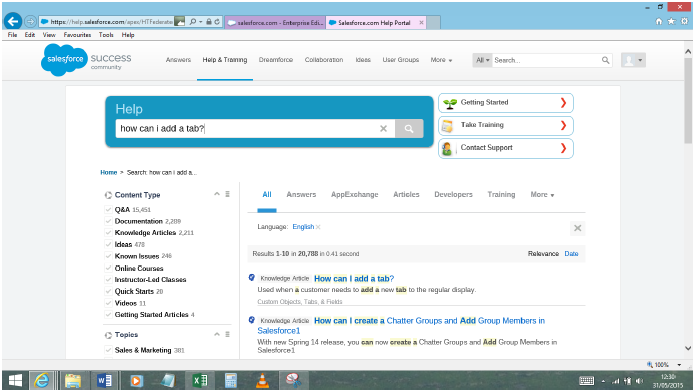Click the Contact Support person icon
This screenshot has width=694, height=392.
(x=447, y=149)
